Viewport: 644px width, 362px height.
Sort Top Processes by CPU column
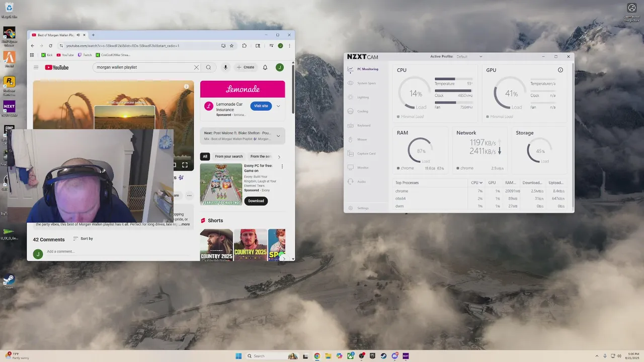pos(476,183)
